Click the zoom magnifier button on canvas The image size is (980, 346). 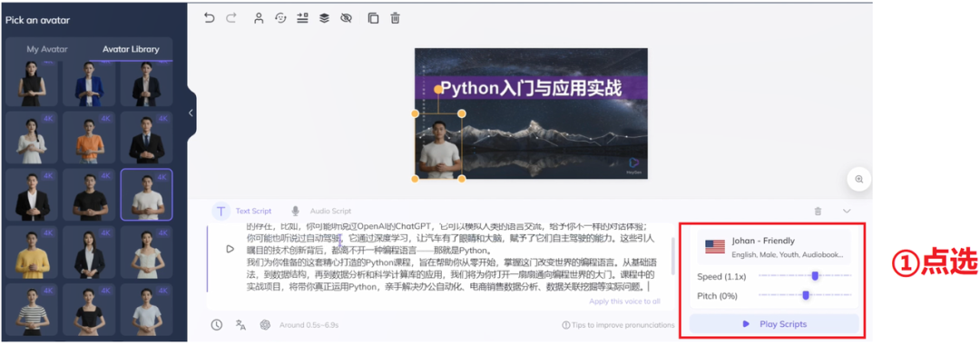coord(858,179)
